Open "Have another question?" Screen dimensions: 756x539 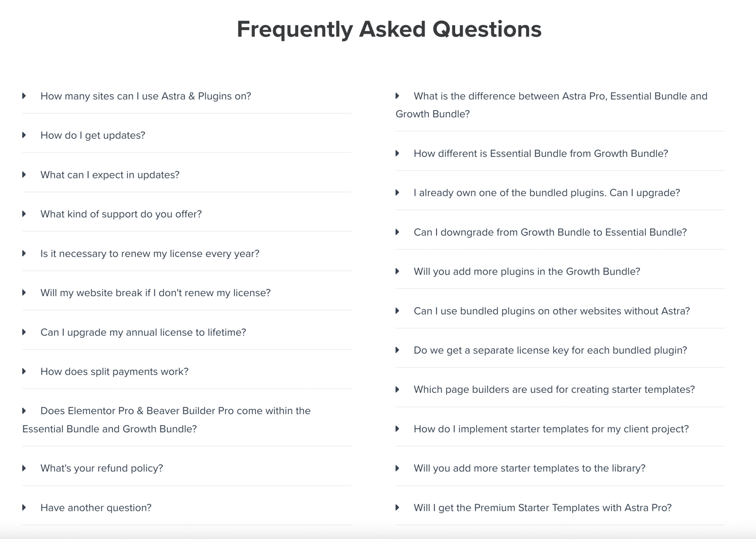pos(96,508)
